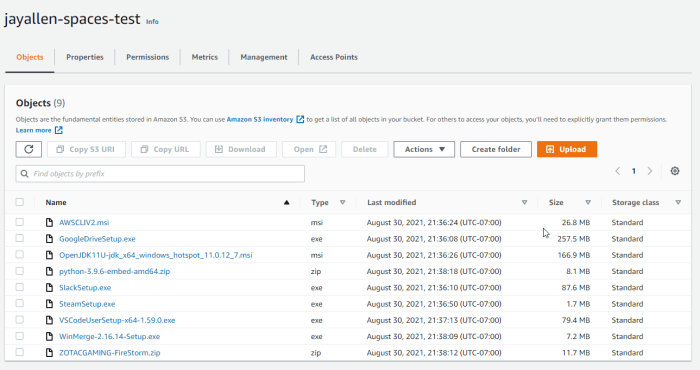Sort by Size column arrow

pos(588,203)
